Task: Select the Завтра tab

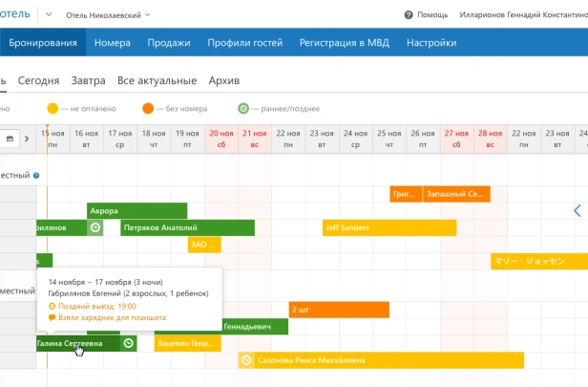Action: tap(88, 80)
